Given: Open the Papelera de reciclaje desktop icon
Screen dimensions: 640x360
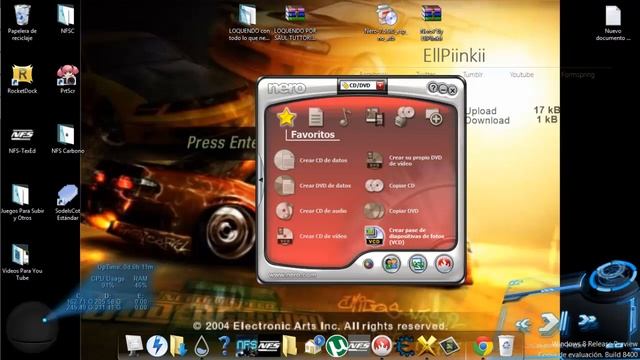Looking at the screenshot, I should 22,22.
